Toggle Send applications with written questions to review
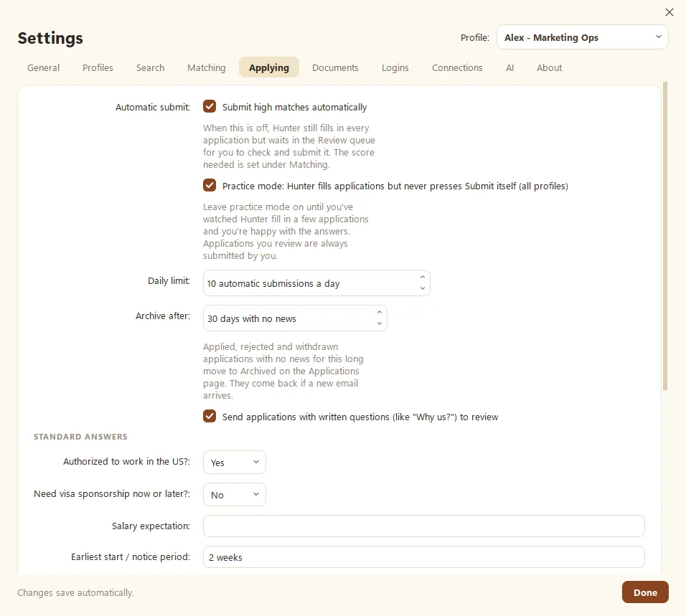The width and height of the screenshot is (686, 616). (x=210, y=416)
